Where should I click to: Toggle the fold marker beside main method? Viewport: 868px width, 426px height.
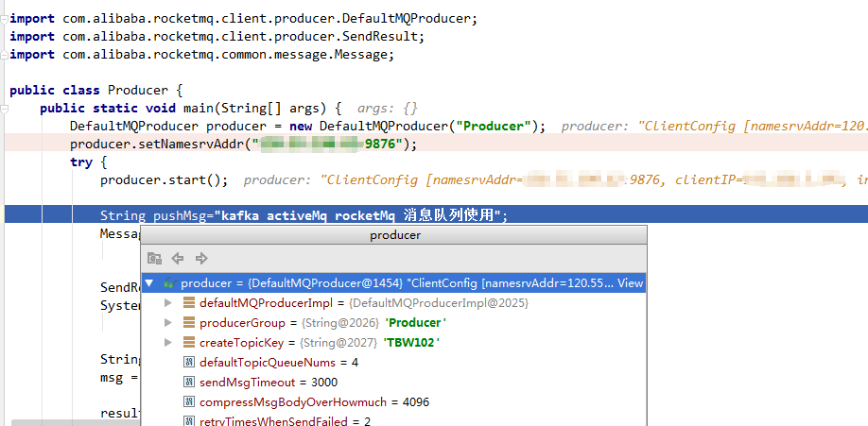[5, 108]
